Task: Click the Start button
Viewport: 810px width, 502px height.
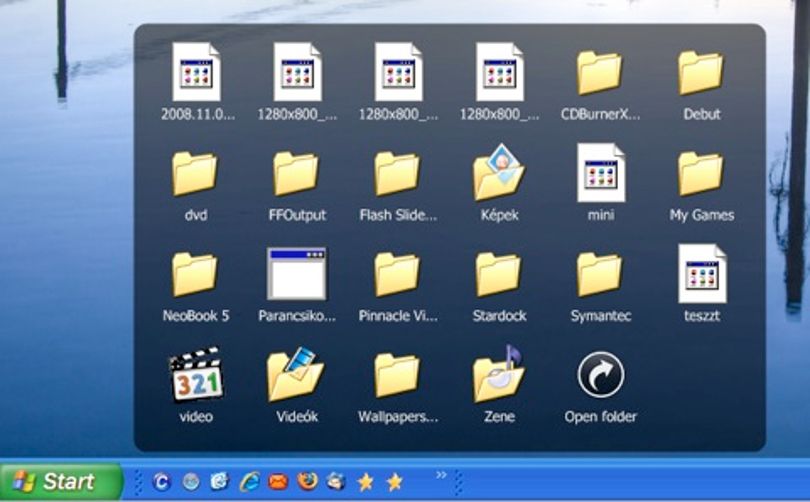Action: pos(61,482)
